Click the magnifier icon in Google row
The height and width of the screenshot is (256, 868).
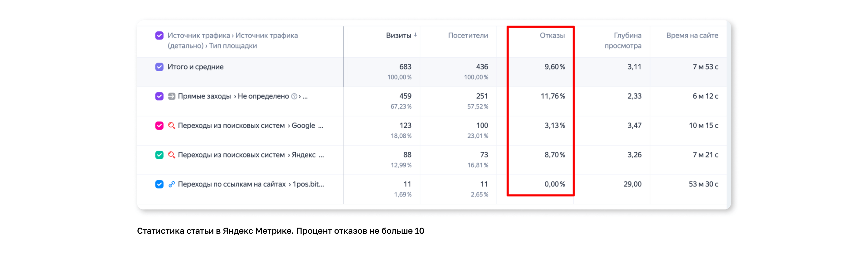[x=172, y=125]
